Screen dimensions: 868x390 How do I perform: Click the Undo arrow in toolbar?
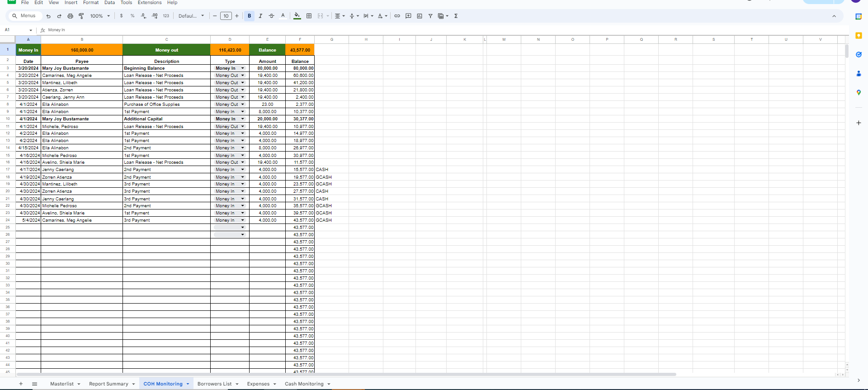coord(48,16)
